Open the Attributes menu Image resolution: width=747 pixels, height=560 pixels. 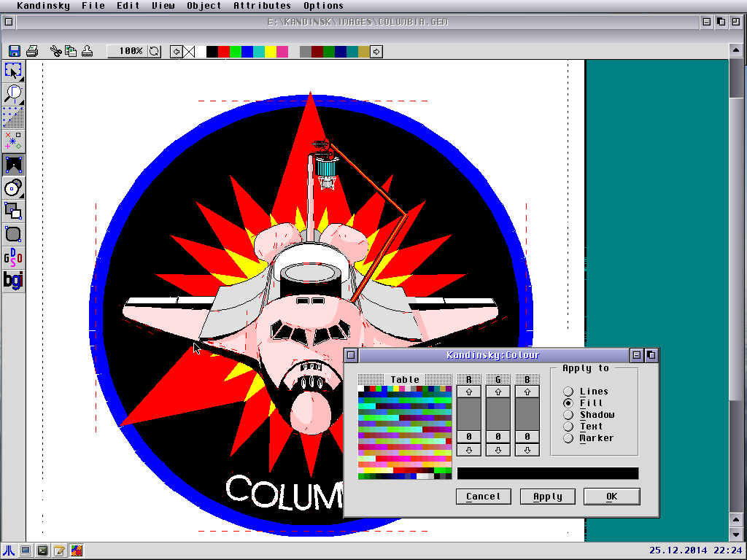262,6
